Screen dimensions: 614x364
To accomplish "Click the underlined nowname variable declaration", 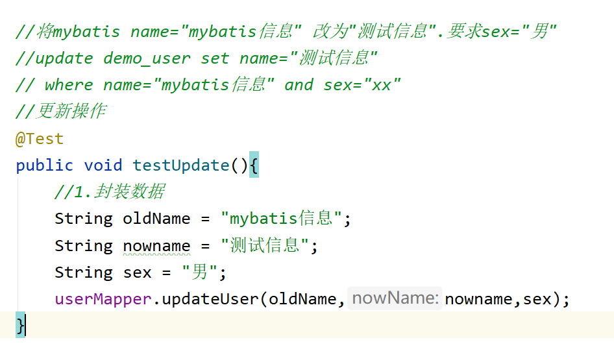I will click(156, 246).
